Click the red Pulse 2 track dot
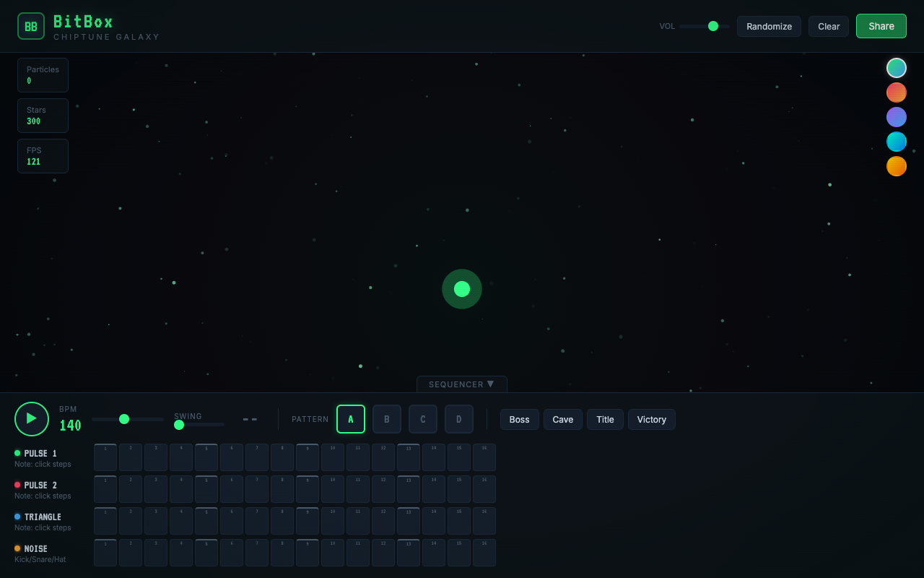Viewport: 924px width, 578px height. coord(17,485)
